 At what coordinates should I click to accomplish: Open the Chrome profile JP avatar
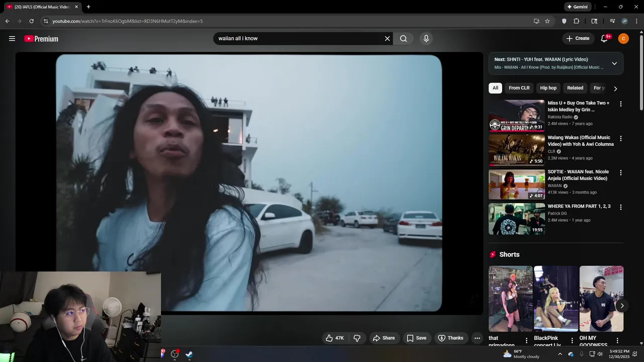(624, 21)
